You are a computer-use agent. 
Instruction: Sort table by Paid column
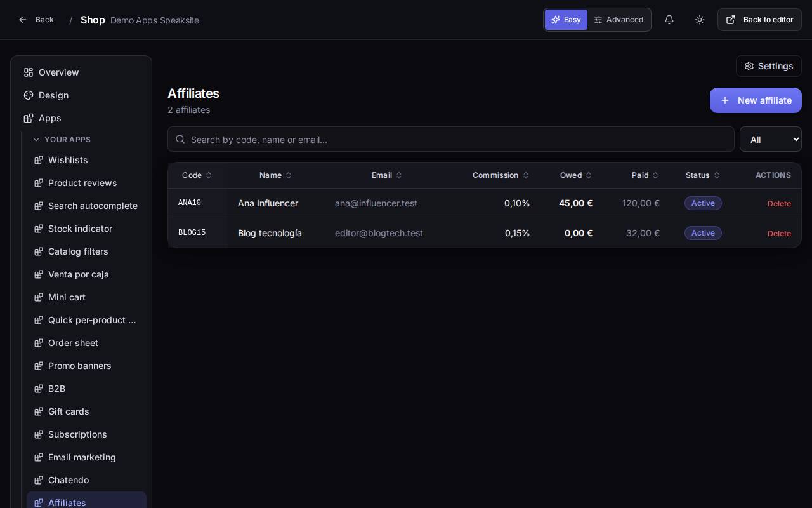(x=645, y=175)
